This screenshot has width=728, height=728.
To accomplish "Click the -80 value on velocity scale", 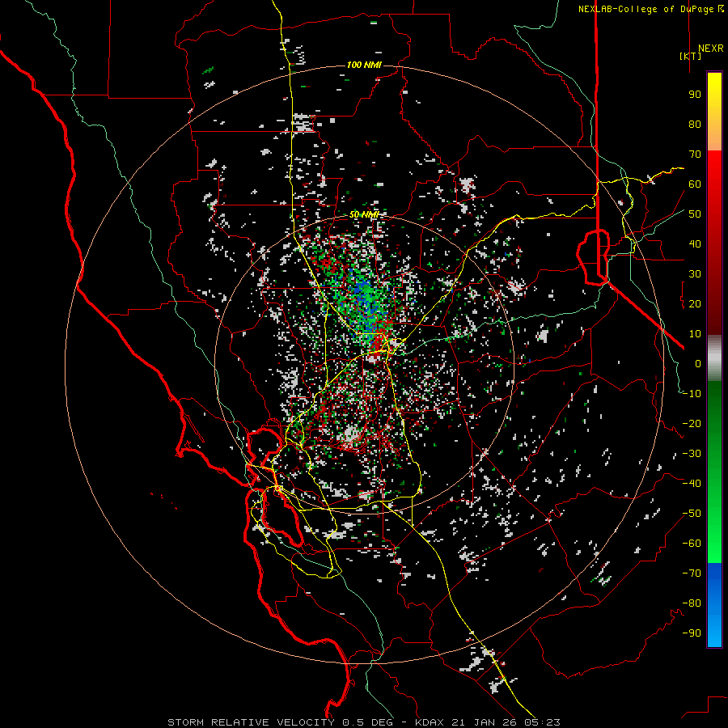I will 692,603.
